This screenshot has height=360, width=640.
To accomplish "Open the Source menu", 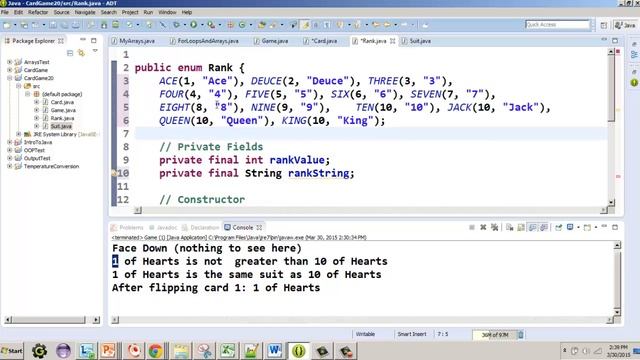I will 62,12.
